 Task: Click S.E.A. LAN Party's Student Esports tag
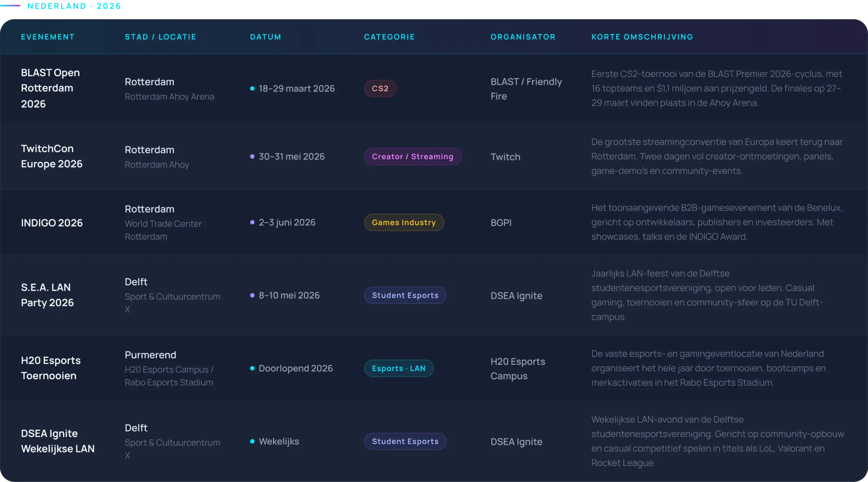point(405,295)
